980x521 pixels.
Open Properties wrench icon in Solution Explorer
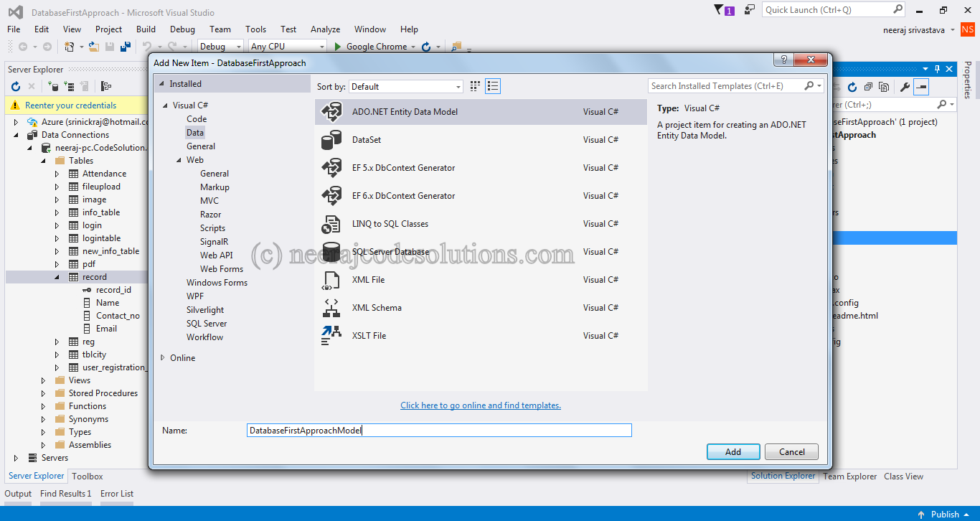tap(905, 87)
